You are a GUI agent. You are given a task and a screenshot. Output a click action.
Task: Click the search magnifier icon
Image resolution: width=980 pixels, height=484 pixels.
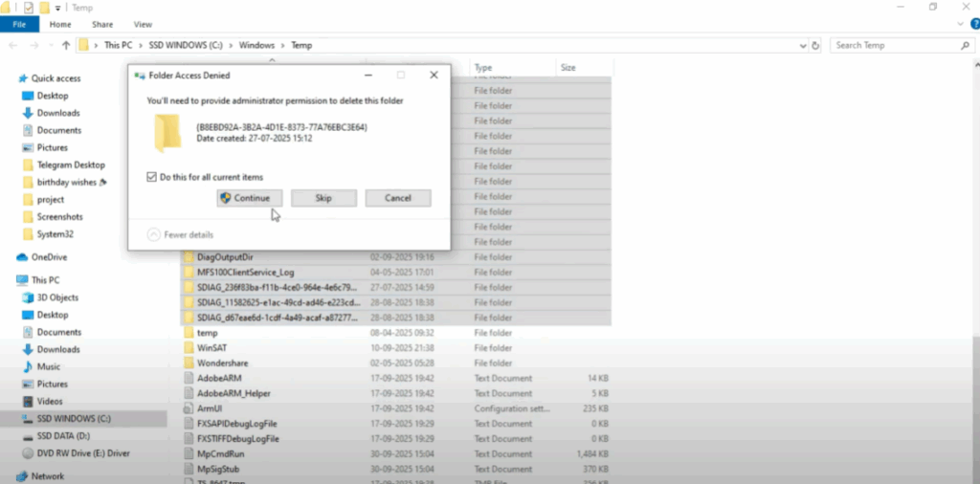[x=965, y=46]
